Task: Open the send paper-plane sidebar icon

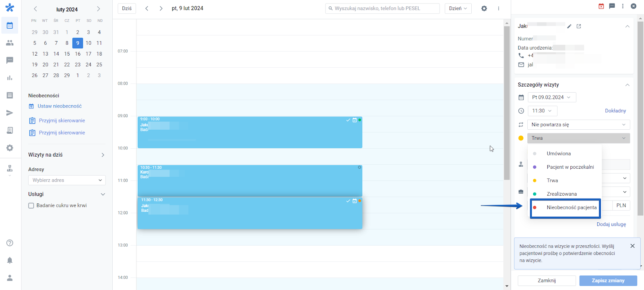Action: (10, 113)
